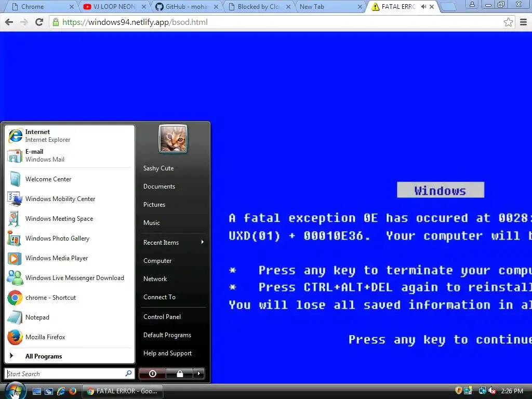Image resolution: width=532 pixels, height=399 pixels.
Task: Open Windows Live Messenger Download
Action: point(69,278)
